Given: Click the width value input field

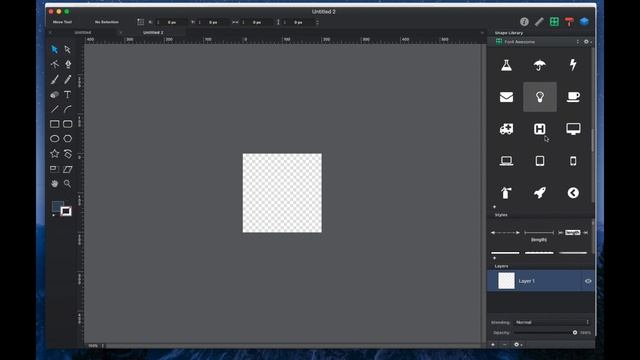Looking at the screenshot, I should [x=257, y=22].
